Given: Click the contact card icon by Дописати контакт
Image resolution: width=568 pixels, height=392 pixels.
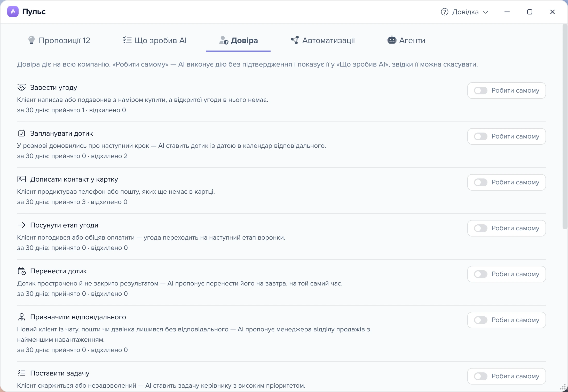Looking at the screenshot, I should click(x=22, y=179).
